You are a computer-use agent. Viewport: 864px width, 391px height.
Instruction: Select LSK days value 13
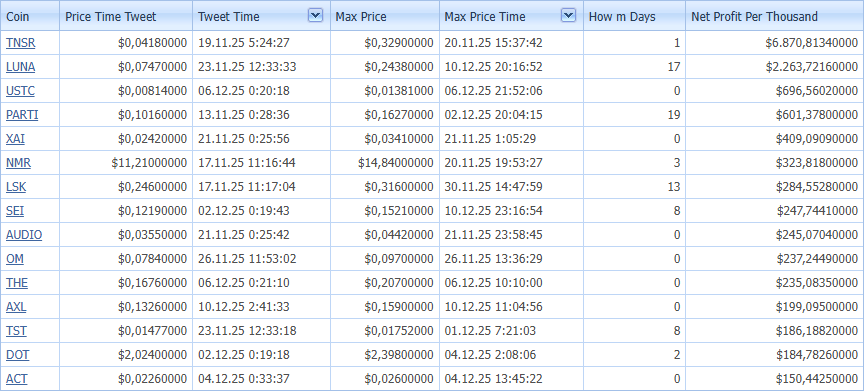coord(673,187)
